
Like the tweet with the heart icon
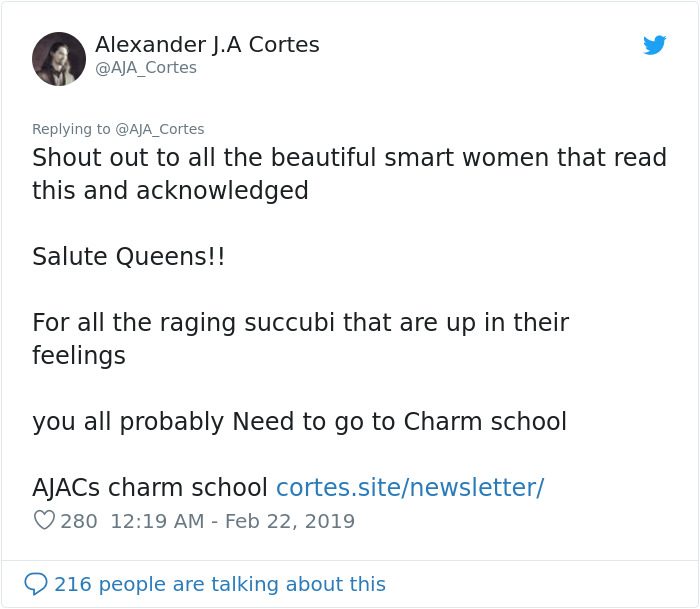click(x=44, y=521)
